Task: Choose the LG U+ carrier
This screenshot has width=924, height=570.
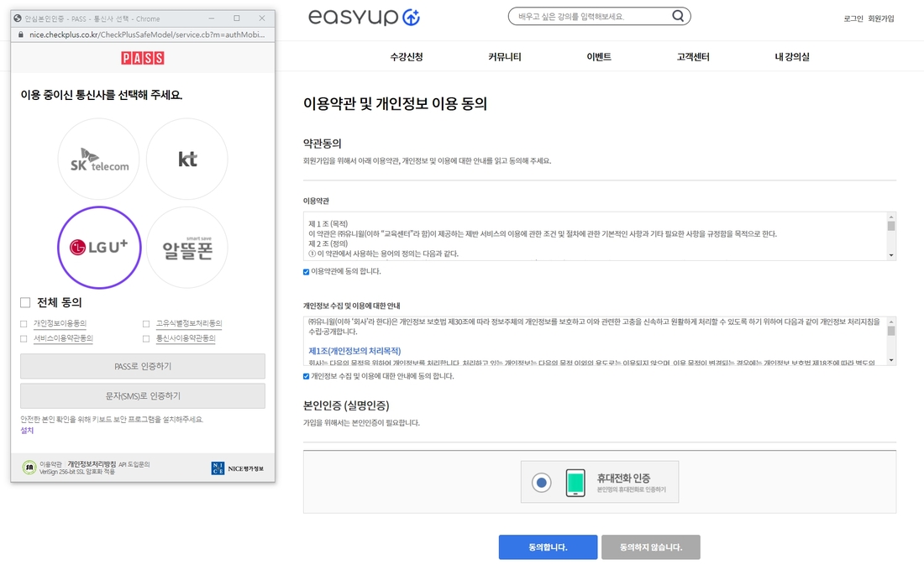Action: pyautogui.click(x=99, y=248)
